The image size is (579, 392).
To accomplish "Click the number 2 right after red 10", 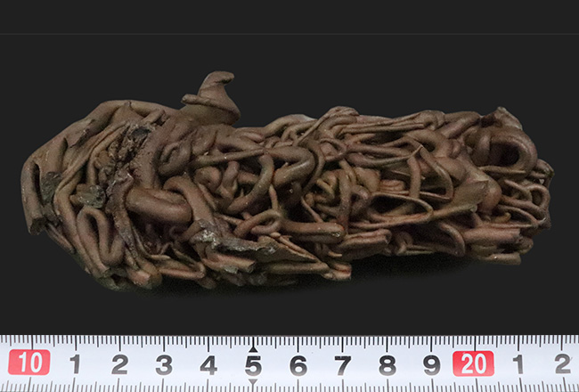I will [119, 365].
